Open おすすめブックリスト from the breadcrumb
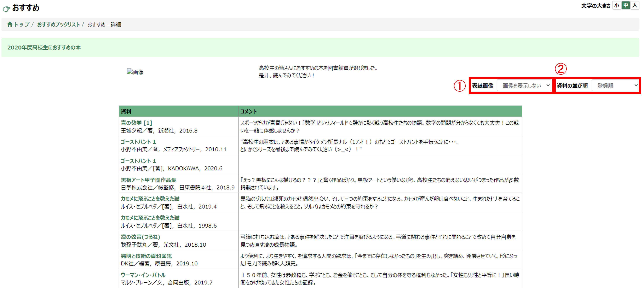The image size is (644, 288). pos(58,24)
